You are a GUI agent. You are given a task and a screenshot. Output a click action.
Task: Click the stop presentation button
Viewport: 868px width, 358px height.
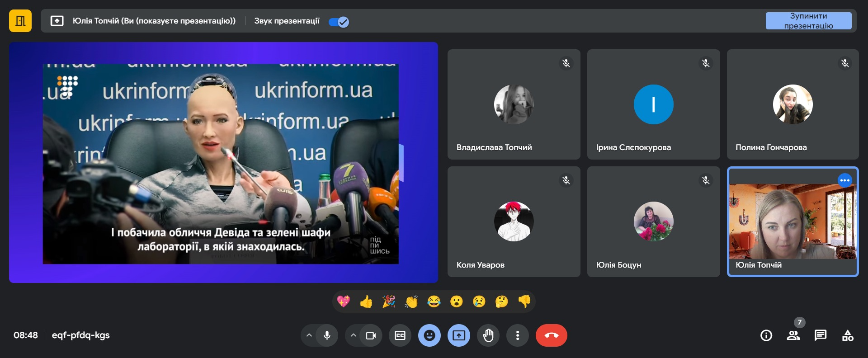808,21
